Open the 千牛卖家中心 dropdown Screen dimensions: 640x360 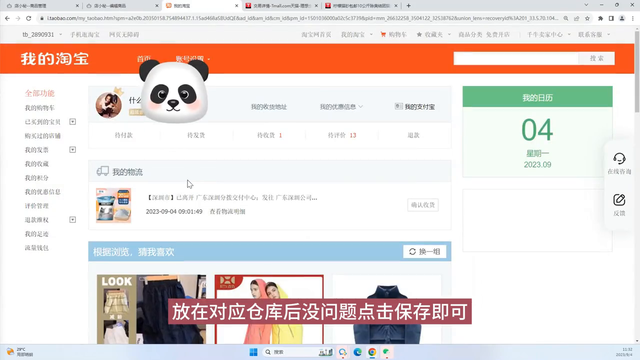coord(549,35)
